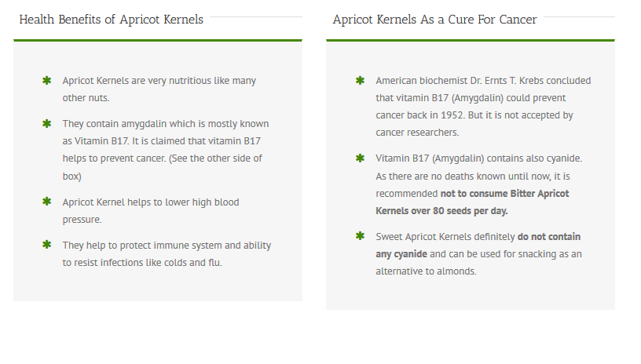
Task: Click the asterisk beside "Vitamin B17 (Amygdalin) contains also cyanide"
Action: [360, 158]
